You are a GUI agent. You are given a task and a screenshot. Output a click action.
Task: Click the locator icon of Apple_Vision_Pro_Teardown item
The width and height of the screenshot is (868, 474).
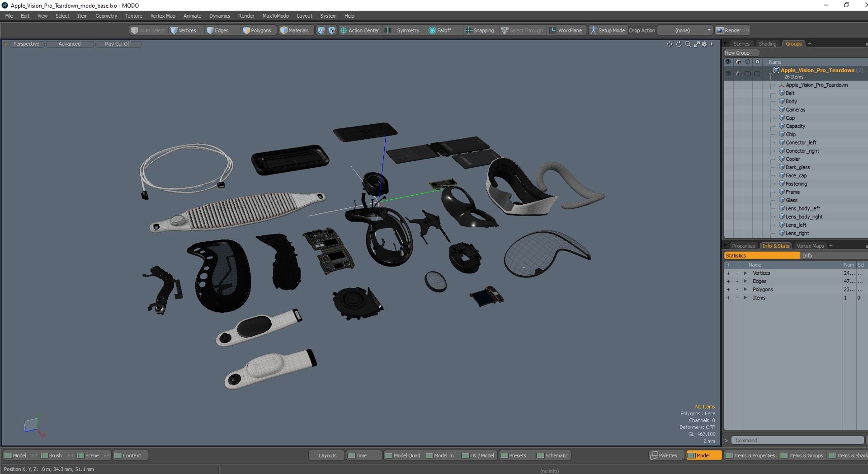(x=782, y=85)
